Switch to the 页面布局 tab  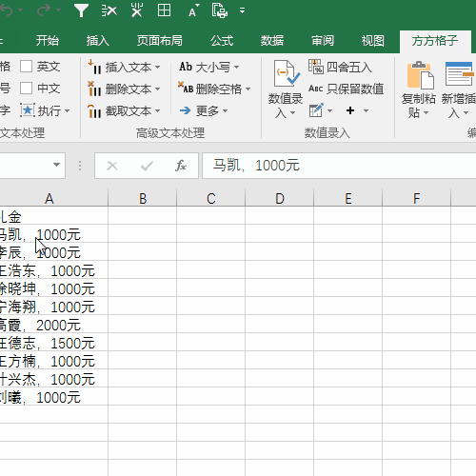pyautogui.click(x=160, y=41)
